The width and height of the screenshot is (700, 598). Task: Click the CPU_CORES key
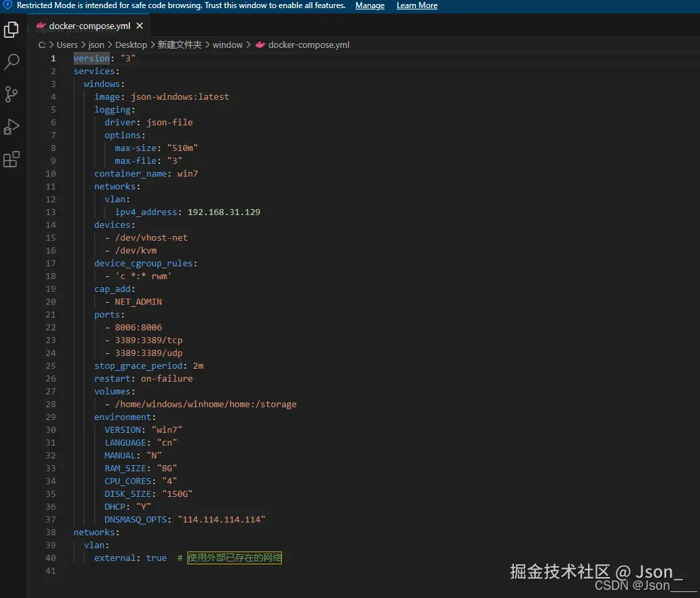pyautogui.click(x=127, y=481)
